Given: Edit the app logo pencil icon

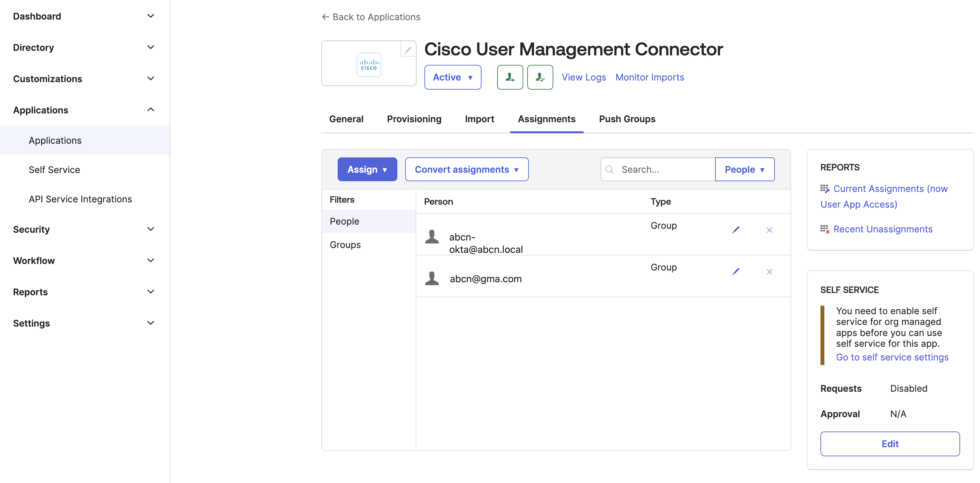Looking at the screenshot, I should 407,50.
